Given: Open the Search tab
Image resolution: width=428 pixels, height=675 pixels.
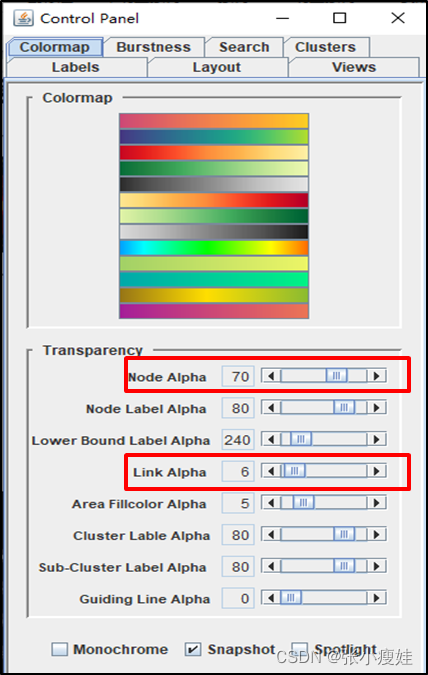Looking at the screenshot, I should coord(244,47).
